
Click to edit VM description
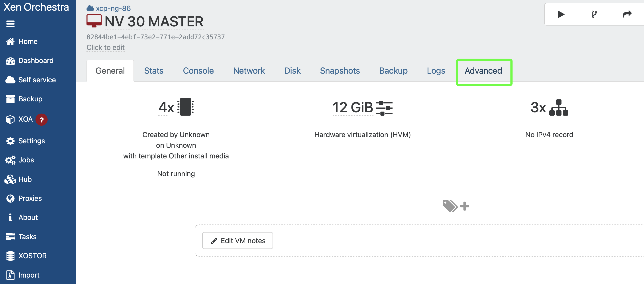105,47
